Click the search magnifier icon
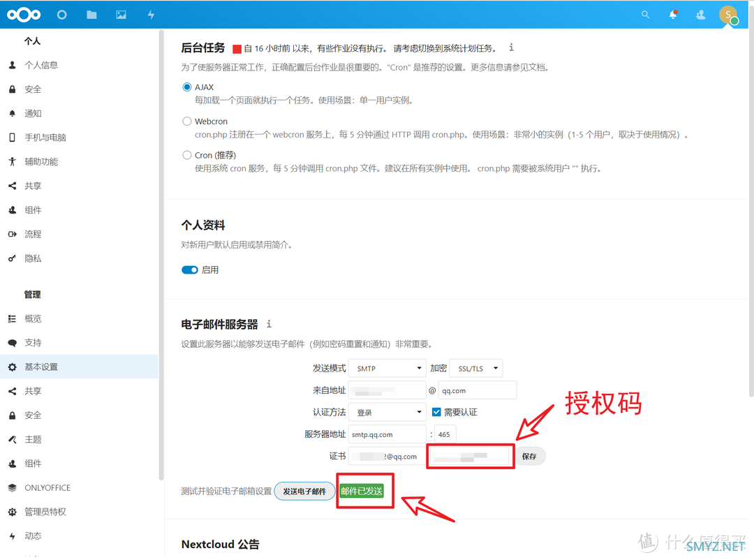754x560 pixels. (x=645, y=15)
